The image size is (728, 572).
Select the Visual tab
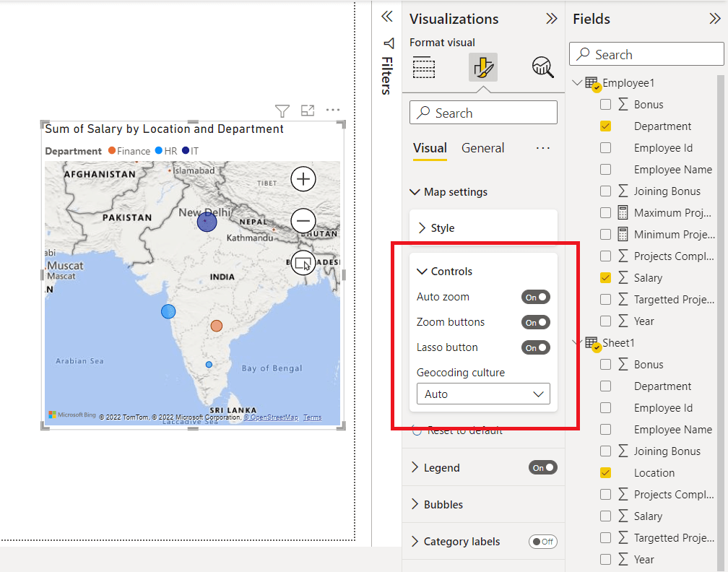coord(430,148)
